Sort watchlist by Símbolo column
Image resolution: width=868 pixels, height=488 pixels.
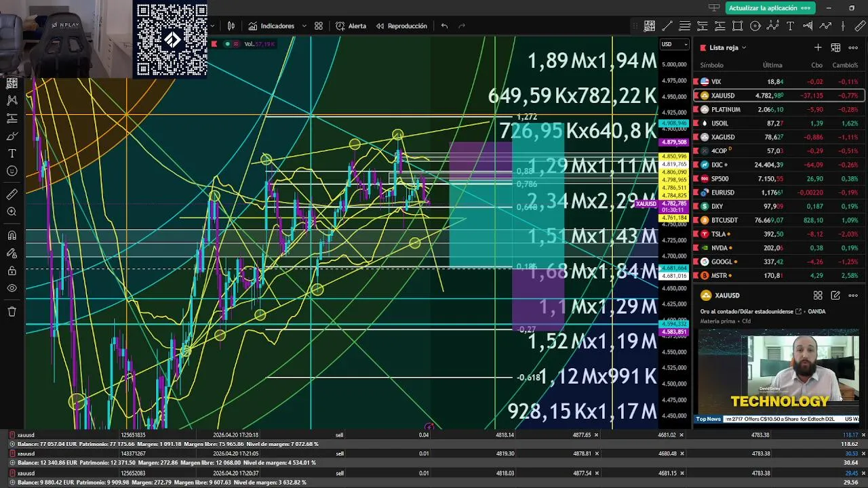tap(711, 65)
